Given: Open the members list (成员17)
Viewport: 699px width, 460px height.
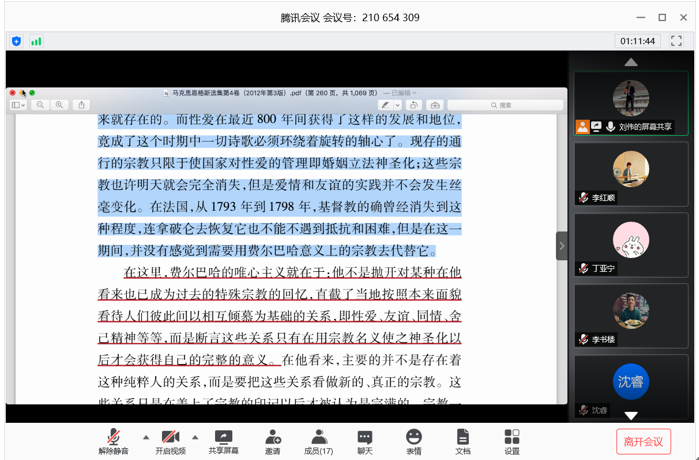Looking at the screenshot, I should pyautogui.click(x=318, y=438).
